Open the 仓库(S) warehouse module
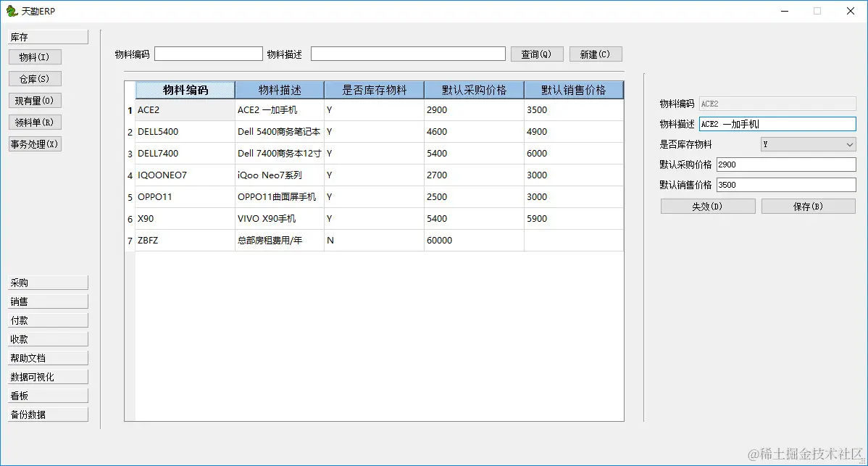The width and height of the screenshot is (868, 466). 34,78
